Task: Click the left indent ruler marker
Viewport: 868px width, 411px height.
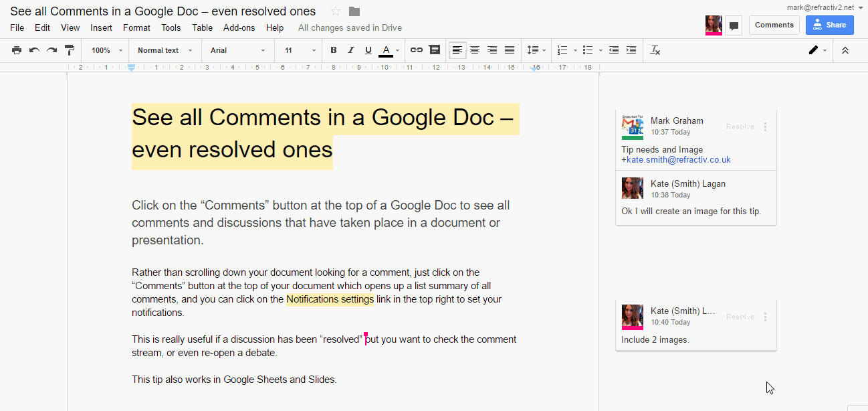Action: point(131,68)
